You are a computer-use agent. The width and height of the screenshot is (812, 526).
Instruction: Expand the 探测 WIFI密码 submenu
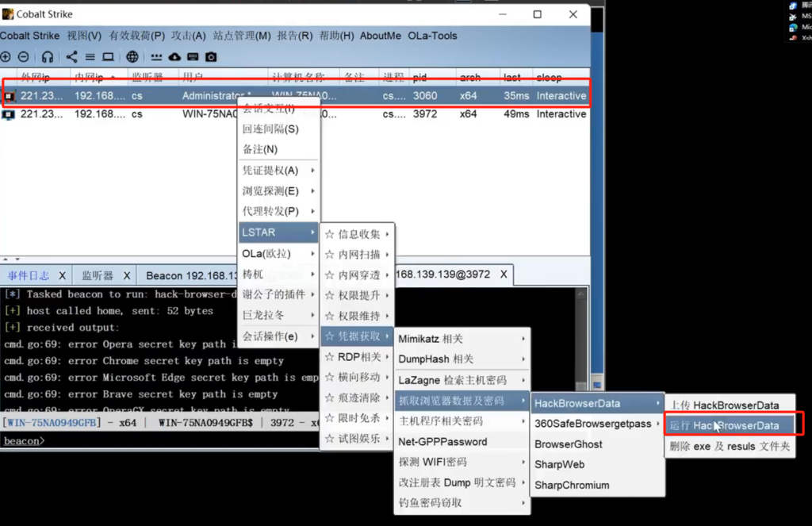coord(462,462)
